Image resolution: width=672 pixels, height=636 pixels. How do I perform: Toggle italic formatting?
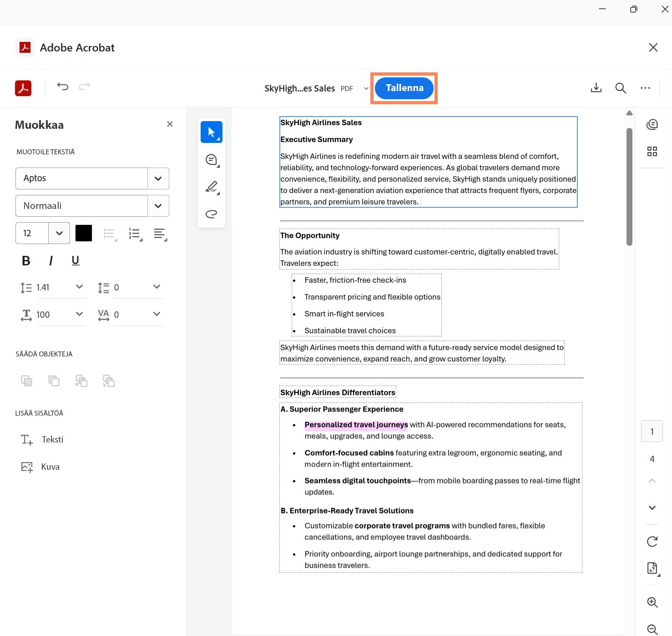click(x=51, y=261)
